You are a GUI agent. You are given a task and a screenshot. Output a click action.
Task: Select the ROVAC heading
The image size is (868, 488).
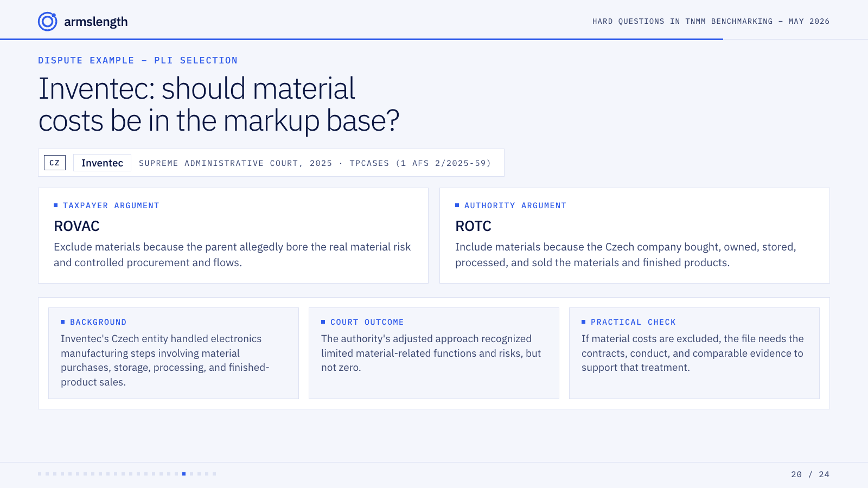point(76,226)
